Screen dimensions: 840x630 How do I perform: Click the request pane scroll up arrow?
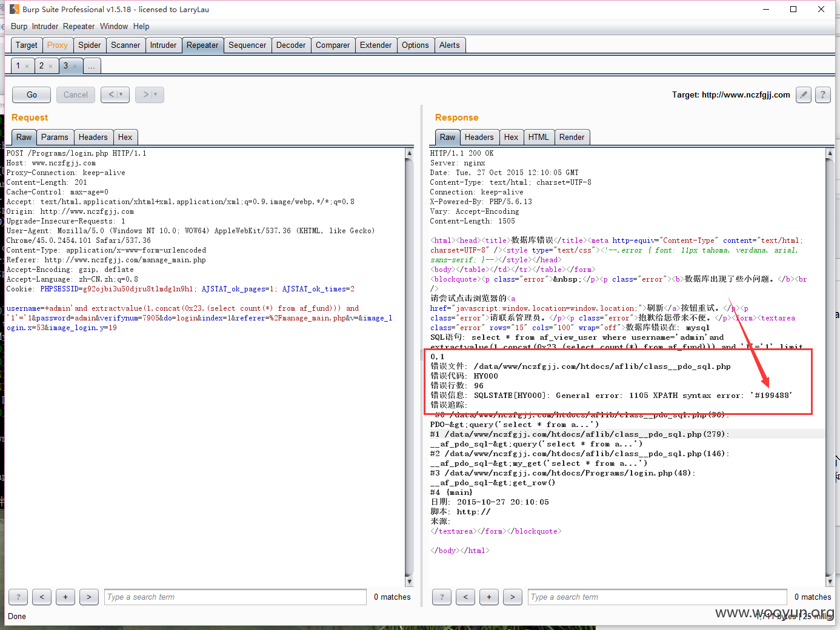(x=409, y=154)
